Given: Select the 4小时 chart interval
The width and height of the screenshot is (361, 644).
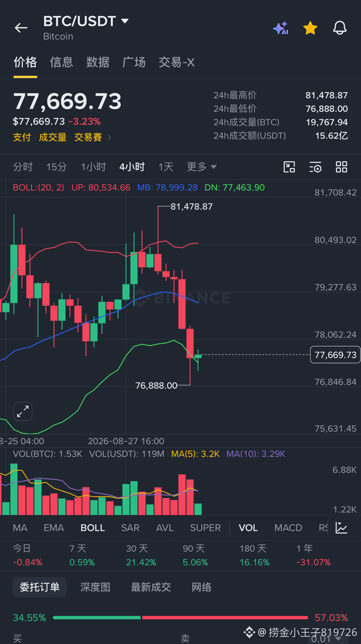Looking at the screenshot, I should point(132,167).
